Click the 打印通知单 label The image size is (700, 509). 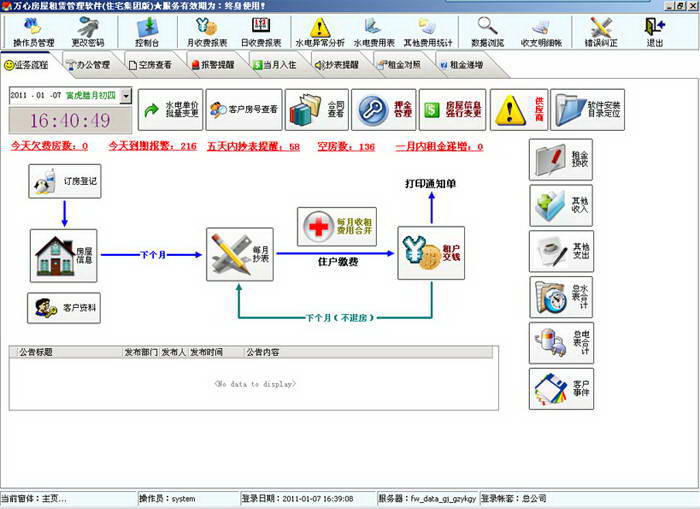click(430, 184)
